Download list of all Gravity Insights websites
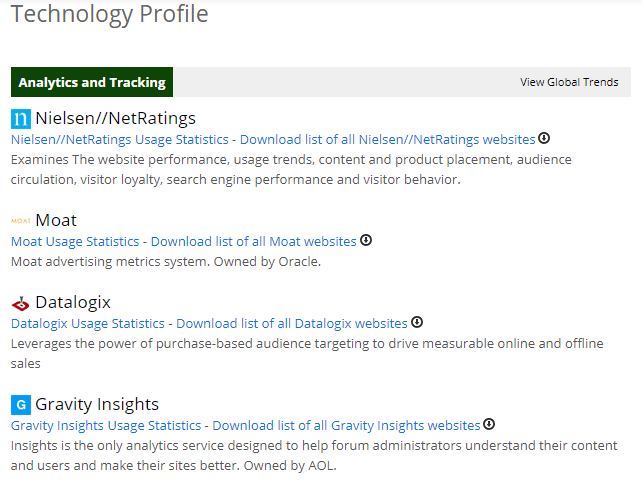 (346, 425)
